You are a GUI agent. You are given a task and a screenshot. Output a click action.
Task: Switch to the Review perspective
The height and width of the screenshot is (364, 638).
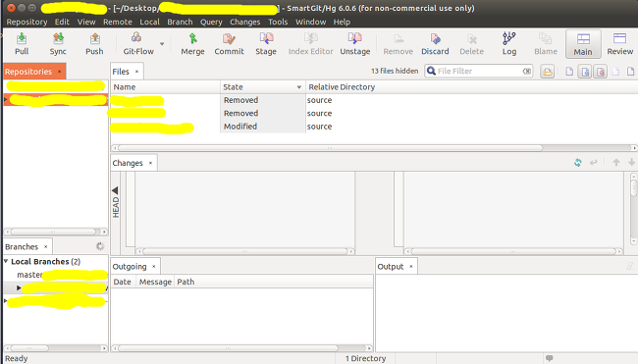coord(619,43)
